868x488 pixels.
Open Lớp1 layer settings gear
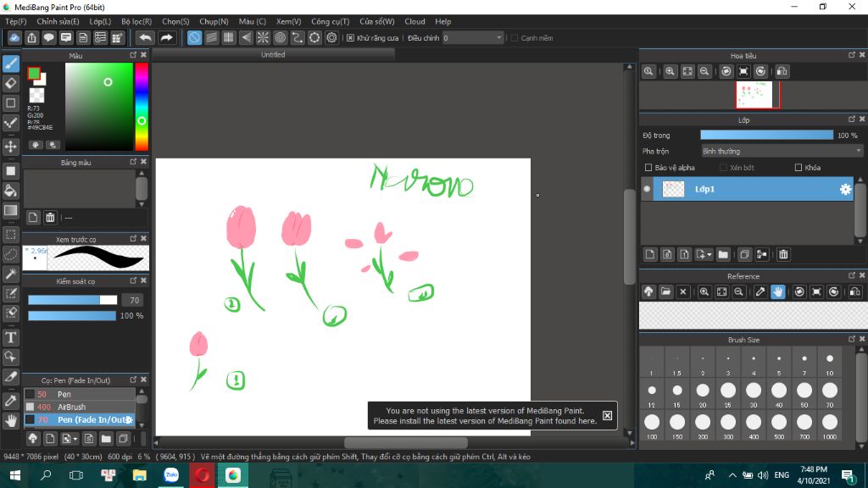click(x=845, y=189)
